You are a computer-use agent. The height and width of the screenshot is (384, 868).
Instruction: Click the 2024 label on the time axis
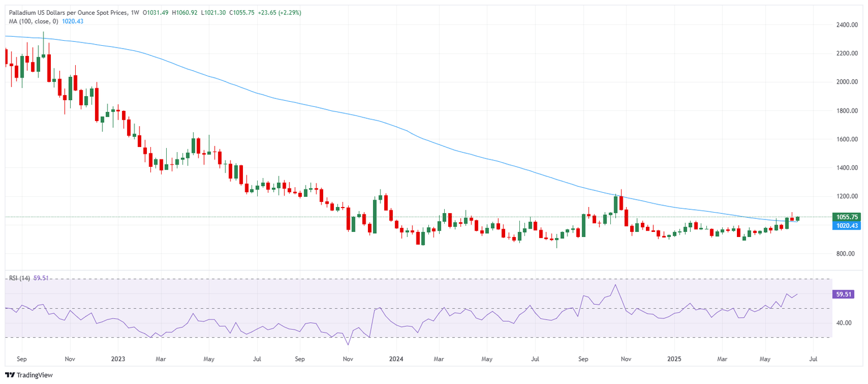coord(396,359)
